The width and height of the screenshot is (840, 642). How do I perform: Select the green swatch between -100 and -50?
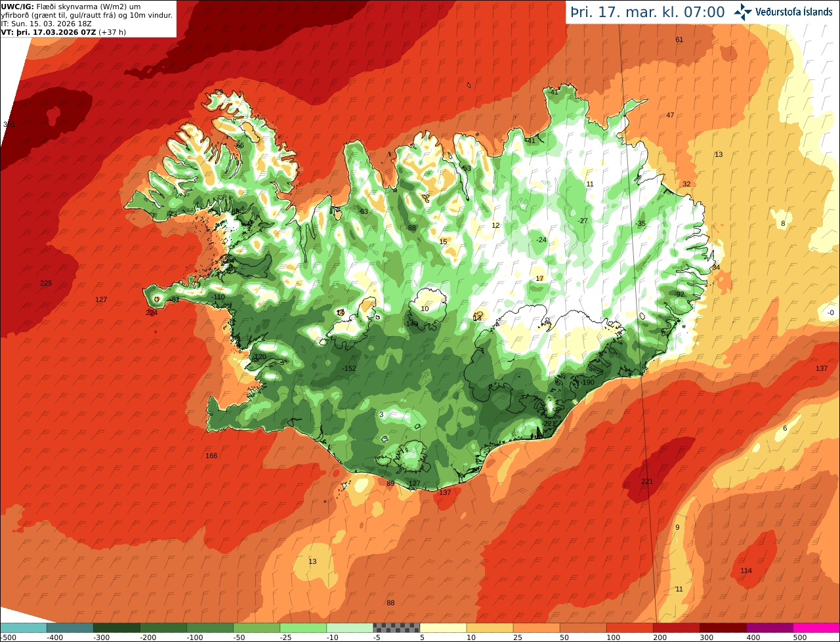click(x=210, y=628)
